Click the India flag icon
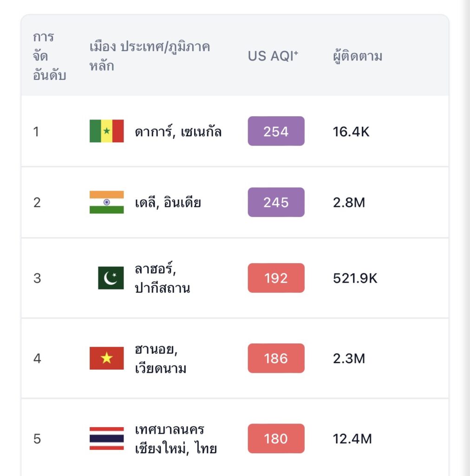This screenshot has height=476, width=470. coord(106,202)
